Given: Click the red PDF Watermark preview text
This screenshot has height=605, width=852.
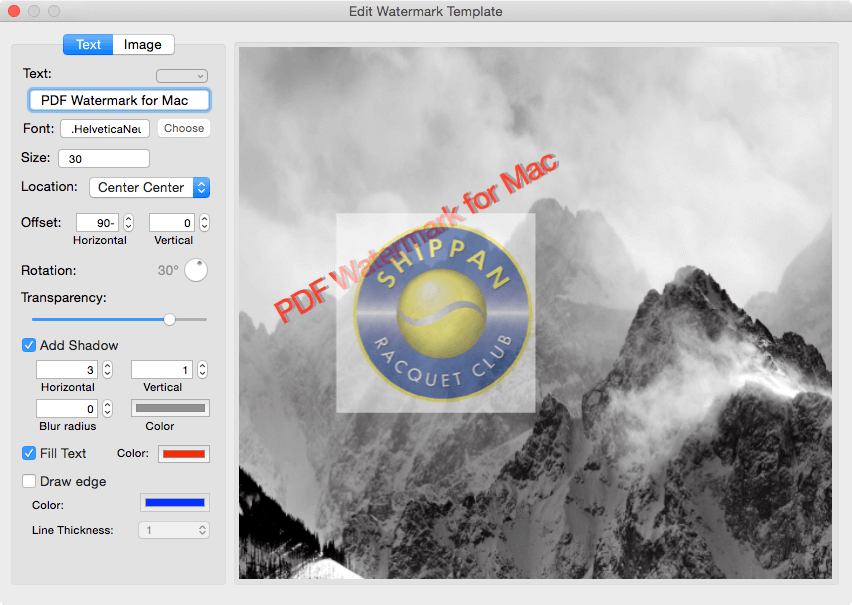Looking at the screenshot, I should [416, 238].
